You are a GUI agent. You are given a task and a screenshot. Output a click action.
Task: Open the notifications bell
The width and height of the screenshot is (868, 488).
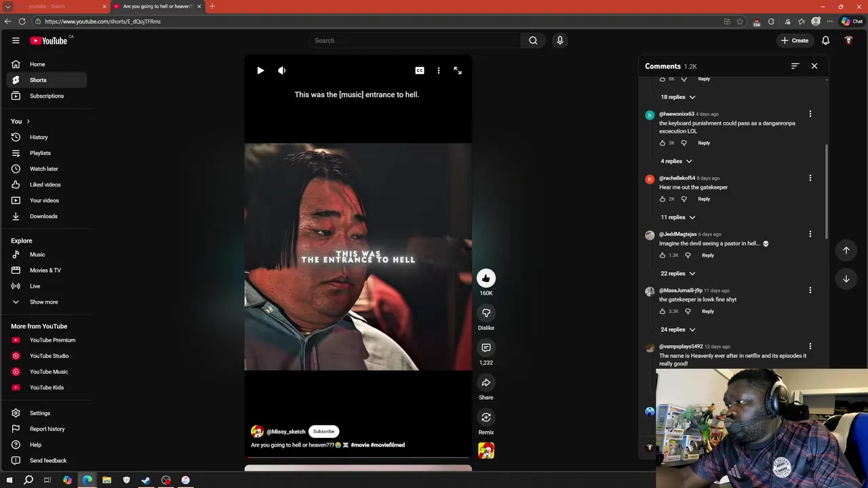click(826, 41)
